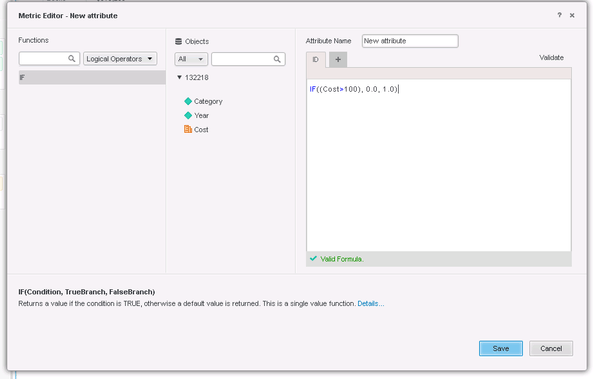Switch to the ID form tab
600x379 pixels.
click(x=316, y=60)
